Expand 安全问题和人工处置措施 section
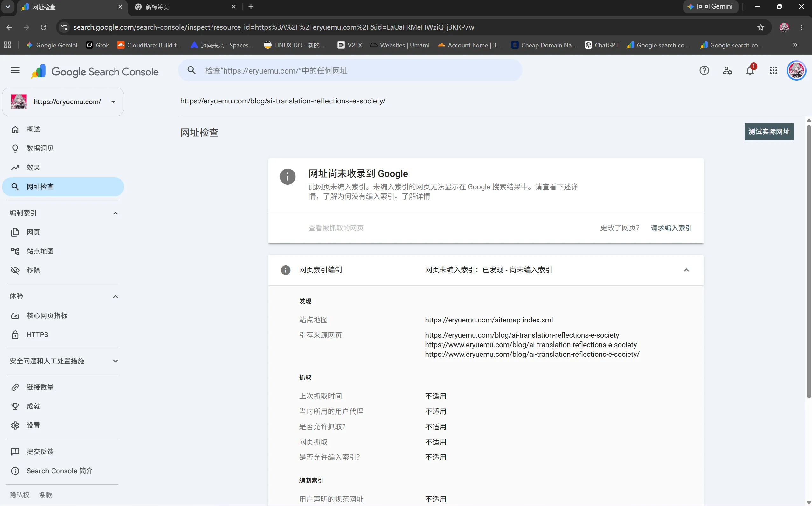Screen dimensions: 812x506 [115, 361]
